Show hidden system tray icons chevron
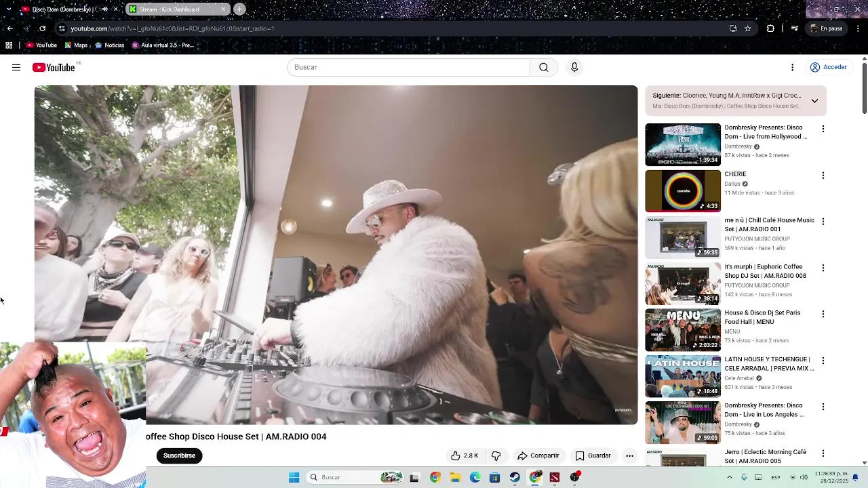The width and height of the screenshot is (868, 488). pos(730,477)
